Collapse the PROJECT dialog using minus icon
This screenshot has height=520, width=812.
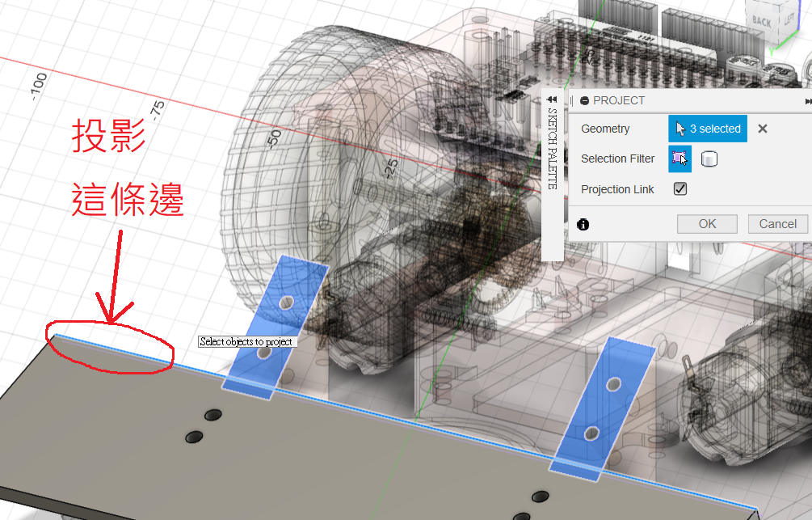[584, 100]
